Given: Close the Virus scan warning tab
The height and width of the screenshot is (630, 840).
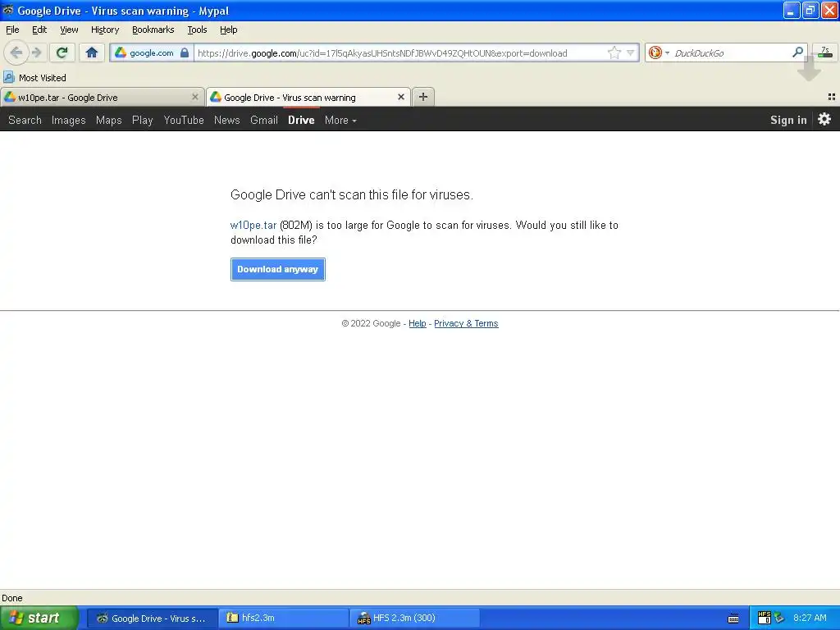Looking at the screenshot, I should [400, 97].
